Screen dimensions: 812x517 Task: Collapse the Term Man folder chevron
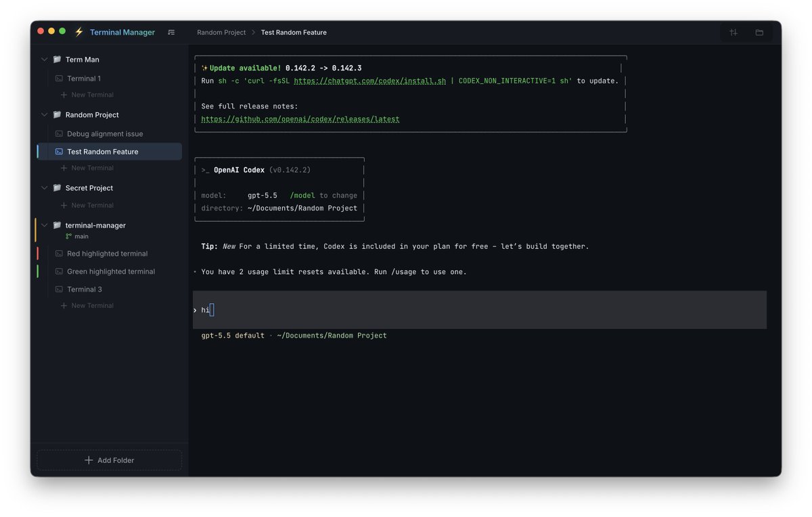click(x=45, y=60)
